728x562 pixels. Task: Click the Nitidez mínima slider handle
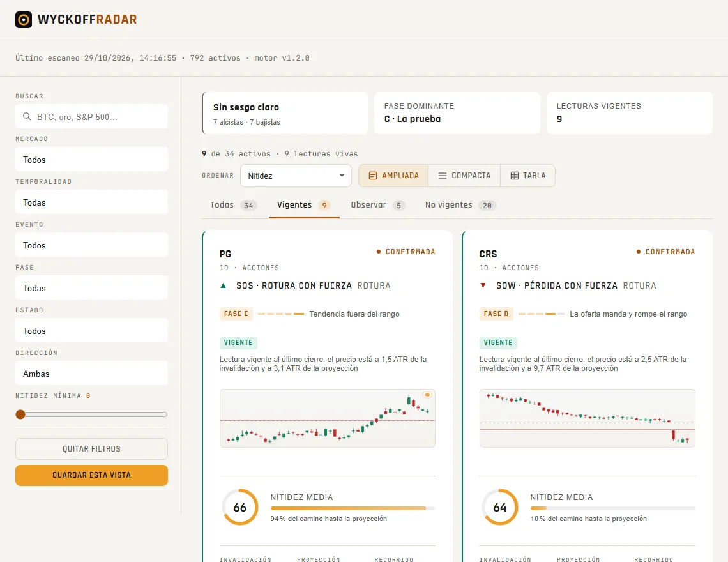(20, 414)
